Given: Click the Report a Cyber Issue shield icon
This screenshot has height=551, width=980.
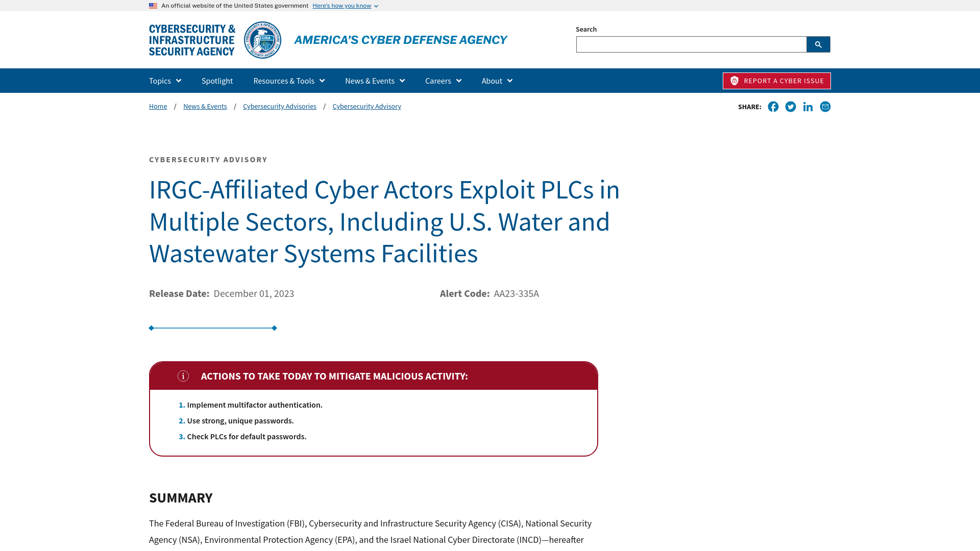Looking at the screenshot, I should 734,80.
